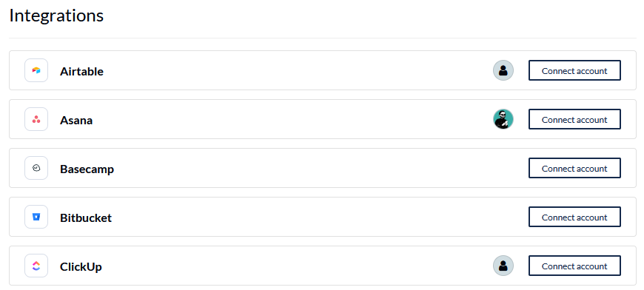Viewport: 644px width, 290px height.
Task: Connect account for Bitbucket
Action: (x=574, y=217)
